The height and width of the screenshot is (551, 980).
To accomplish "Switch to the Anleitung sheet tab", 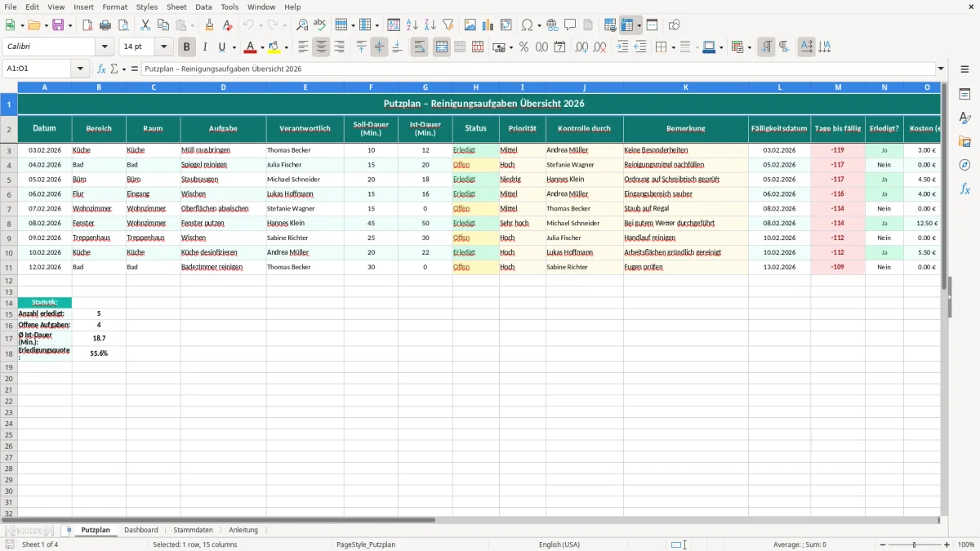I will [243, 530].
